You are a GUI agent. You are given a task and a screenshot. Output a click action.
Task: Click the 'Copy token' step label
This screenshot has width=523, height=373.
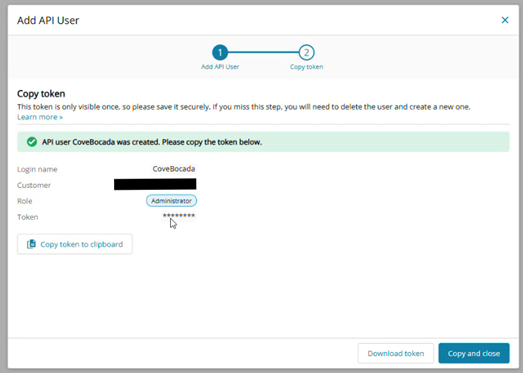coord(306,67)
